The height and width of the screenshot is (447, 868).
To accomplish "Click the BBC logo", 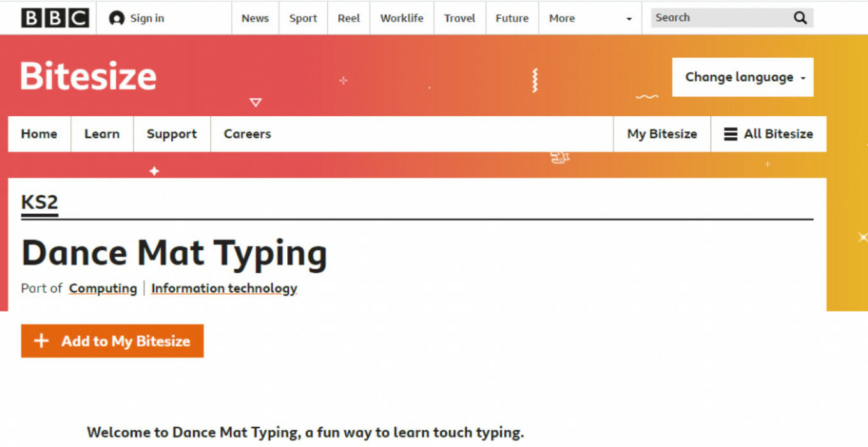I will 55,18.
